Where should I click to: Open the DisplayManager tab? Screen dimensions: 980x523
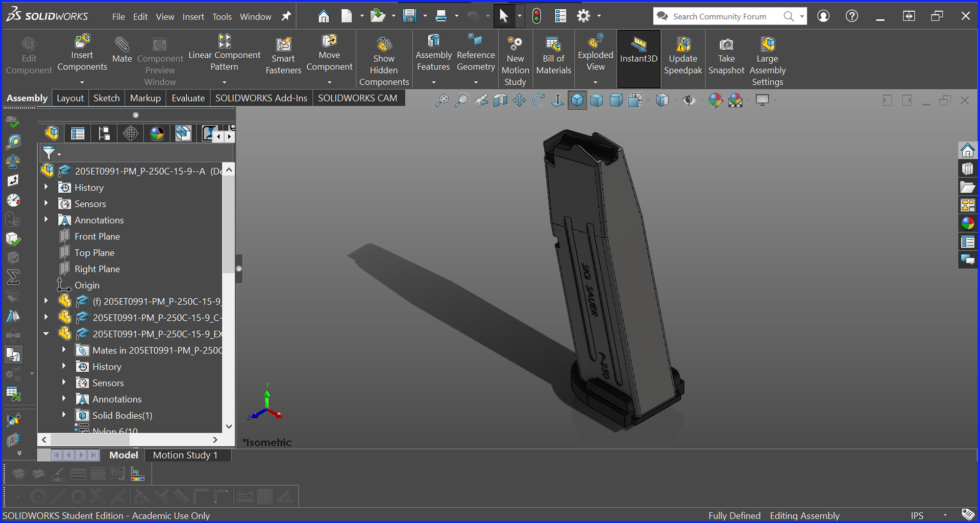click(157, 133)
